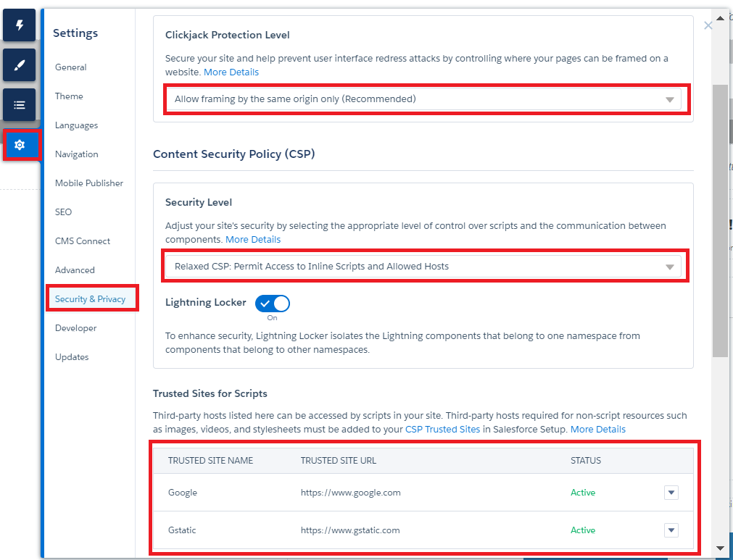The image size is (733, 560).
Task: Click the Settings panel title
Action: (75, 33)
